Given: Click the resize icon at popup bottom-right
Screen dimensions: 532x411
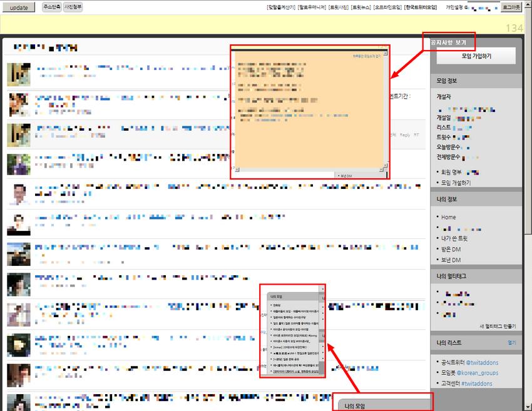Looking at the screenshot, I should [x=386, y=169].
